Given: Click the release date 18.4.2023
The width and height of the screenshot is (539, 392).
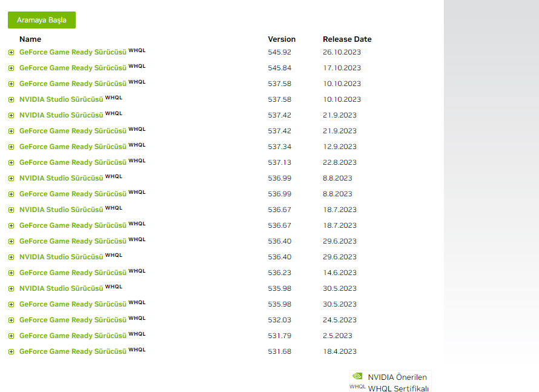Looking at the screenshot, I should pyautogui.click(x=340, y=351).
